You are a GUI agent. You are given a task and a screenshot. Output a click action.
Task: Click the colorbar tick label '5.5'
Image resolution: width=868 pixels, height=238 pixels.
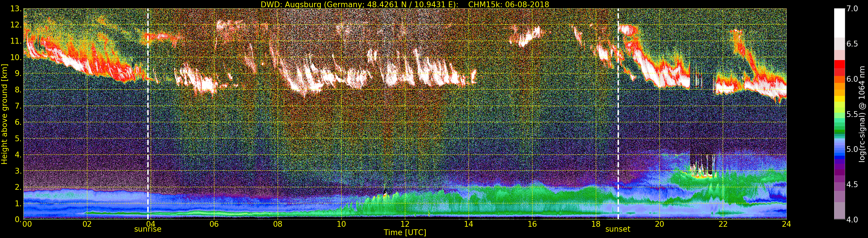pos(852,114)
